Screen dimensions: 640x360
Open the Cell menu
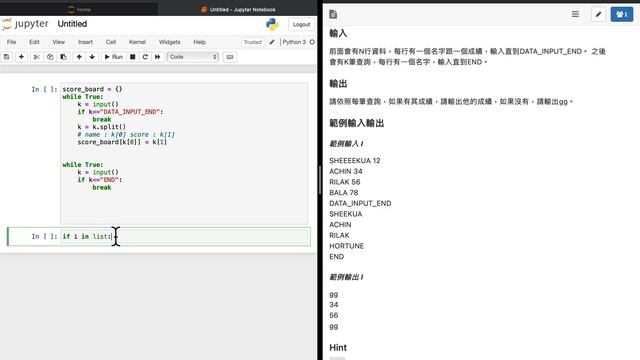click(111, 42)
